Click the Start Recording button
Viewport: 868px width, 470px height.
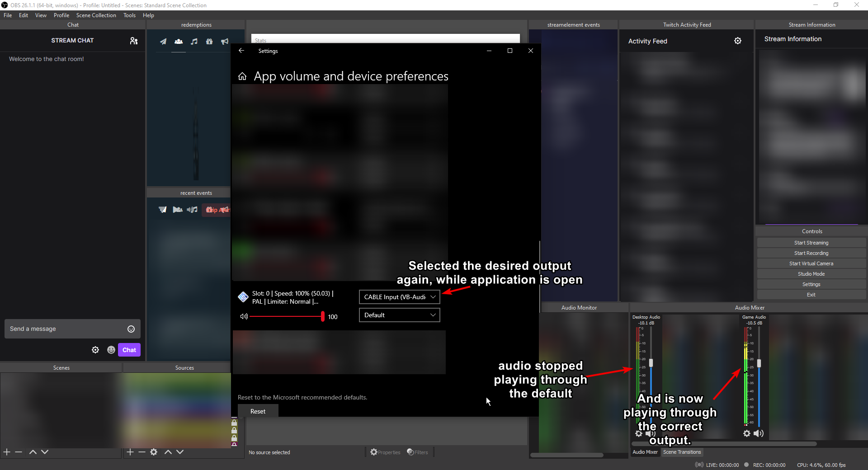811,253
